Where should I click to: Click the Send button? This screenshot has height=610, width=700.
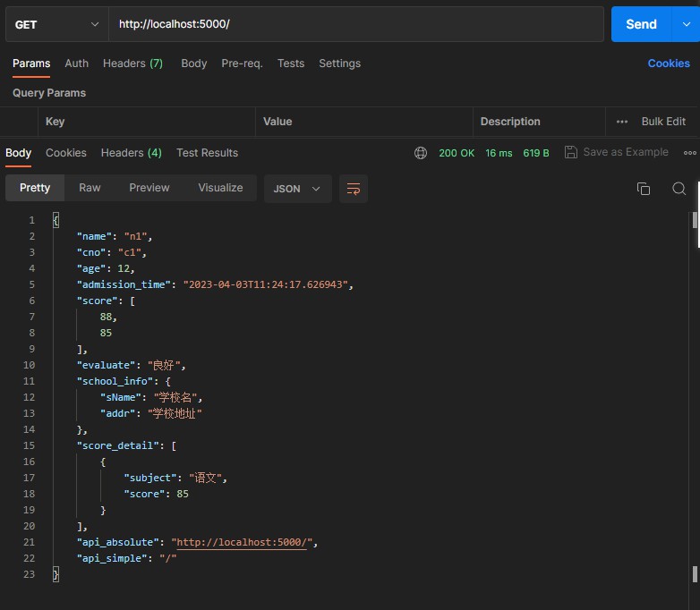click(641, 24)
